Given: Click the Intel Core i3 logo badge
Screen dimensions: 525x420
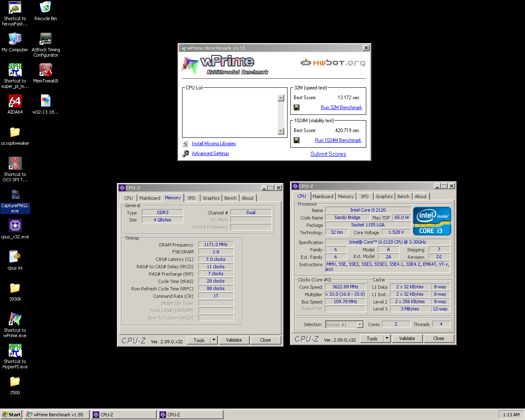Looking at the screenshot, I should 432,221.
